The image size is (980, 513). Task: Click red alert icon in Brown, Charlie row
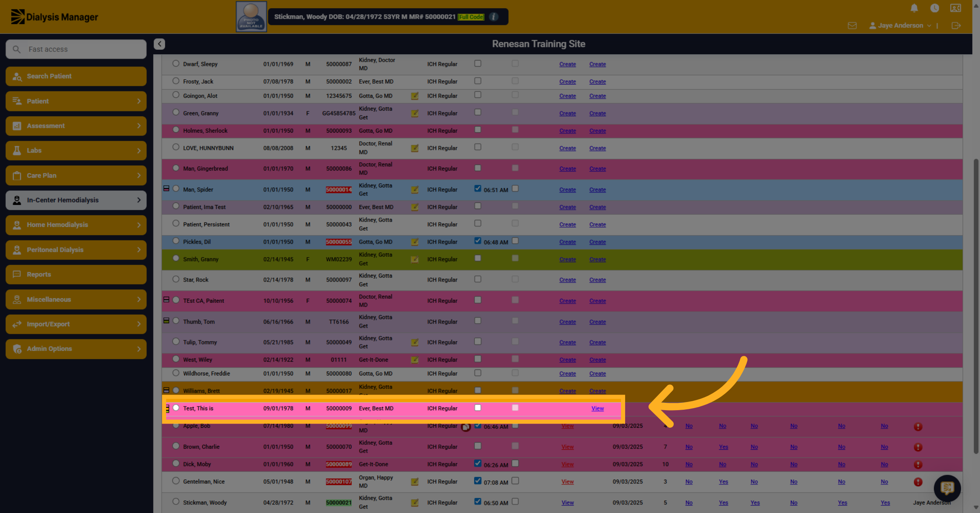pyautogui.click(x=918, y=447)
